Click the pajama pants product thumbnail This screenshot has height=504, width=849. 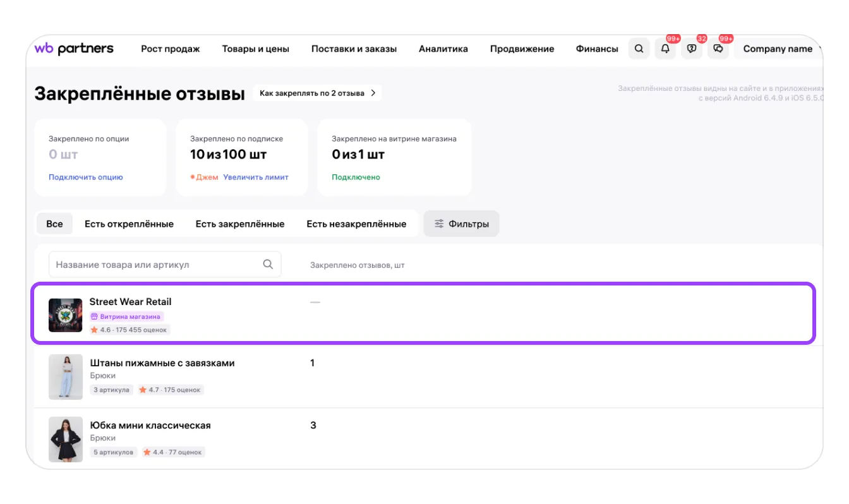[66, 377]
